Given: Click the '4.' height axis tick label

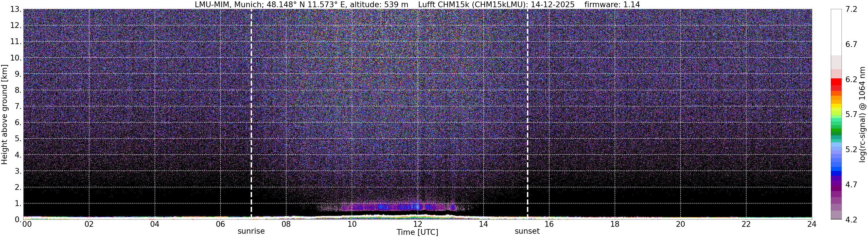Looking at the screenshot, I should tap(18, 155).
